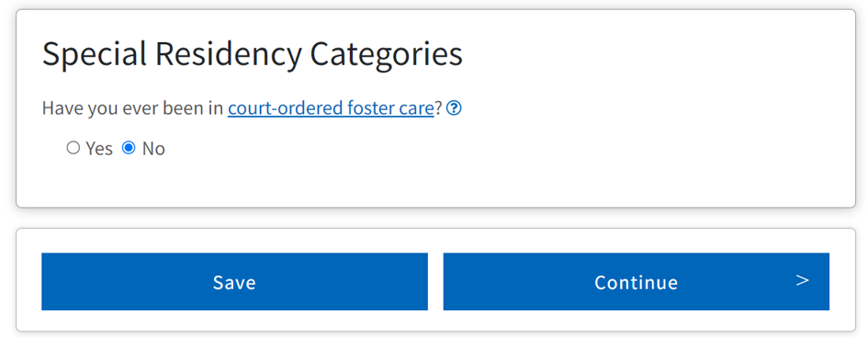Open the court-ordered foster care link
Image resolution: width=868 pixels, height=337 pixels.
point(331,108)
